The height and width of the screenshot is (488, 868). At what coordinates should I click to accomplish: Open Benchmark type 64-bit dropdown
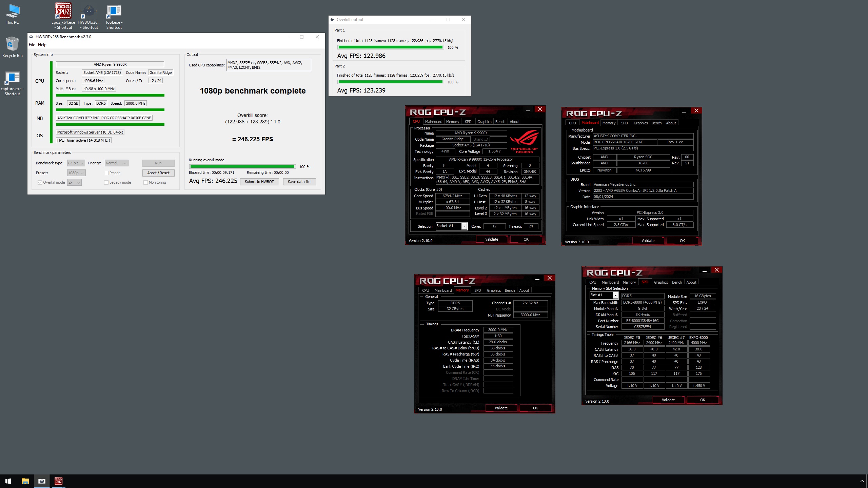76,163
